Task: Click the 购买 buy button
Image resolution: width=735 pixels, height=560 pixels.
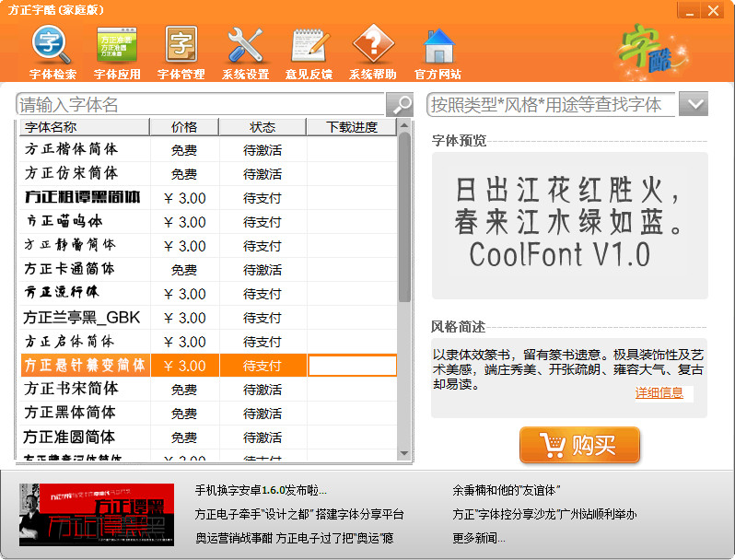Action: click(579, 445)
